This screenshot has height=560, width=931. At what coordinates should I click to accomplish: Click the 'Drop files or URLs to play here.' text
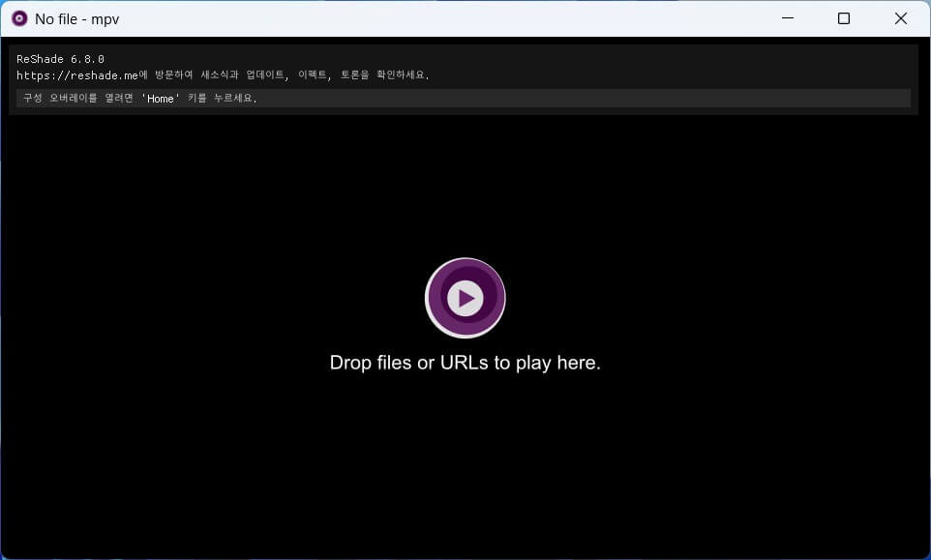click(465, 363)
